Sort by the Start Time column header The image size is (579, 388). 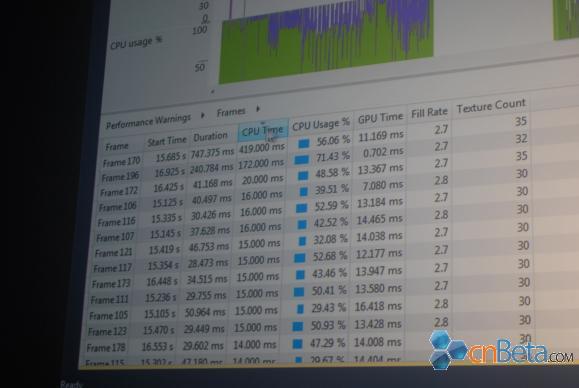(x=167, y=140)
